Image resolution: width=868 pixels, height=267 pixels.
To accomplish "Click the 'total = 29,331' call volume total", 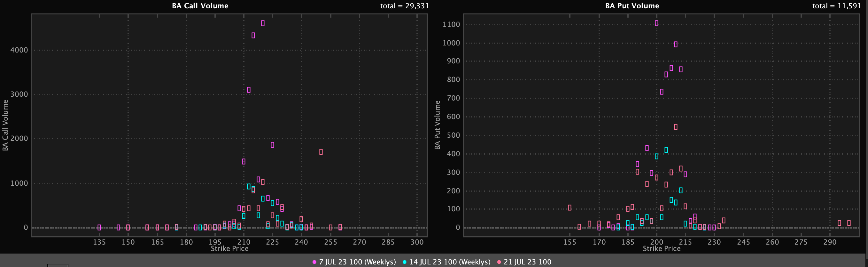I will (405, 6).
